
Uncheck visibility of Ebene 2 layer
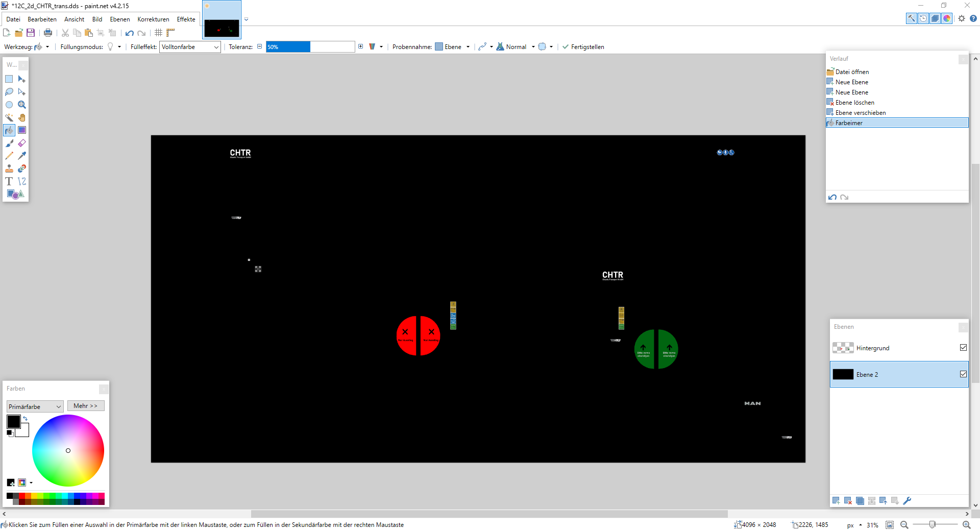pos(963,374)
